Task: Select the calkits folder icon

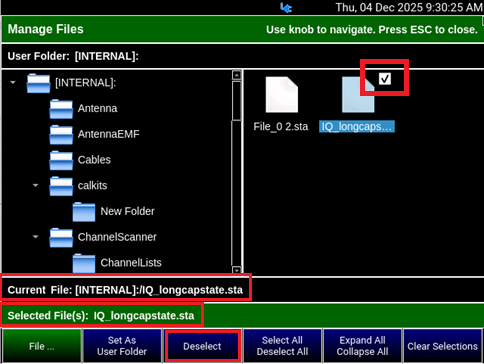Action: 61,186
